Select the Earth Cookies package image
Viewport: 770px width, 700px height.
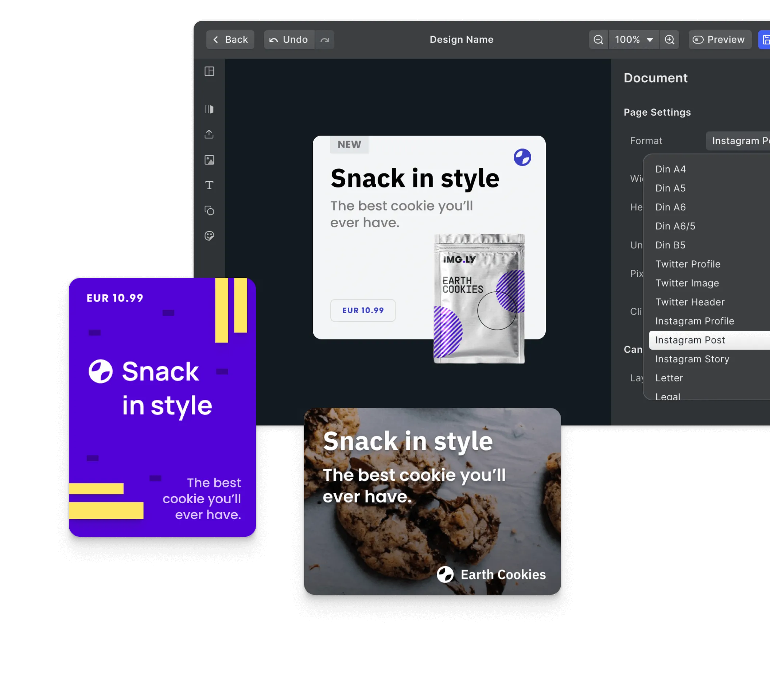[x=479, y=298]
